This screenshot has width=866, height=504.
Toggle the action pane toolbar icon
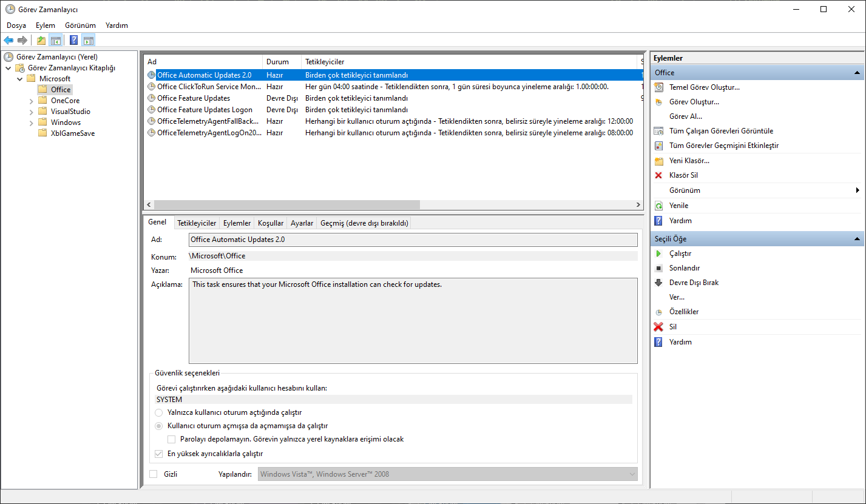pos(89,41)
